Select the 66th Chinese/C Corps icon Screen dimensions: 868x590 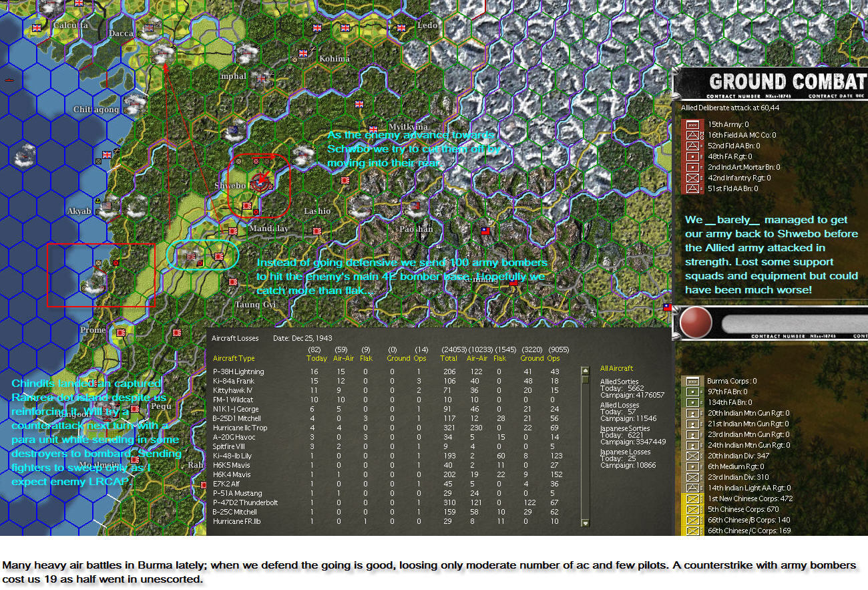pyautogui.click(x=693, y=531)
